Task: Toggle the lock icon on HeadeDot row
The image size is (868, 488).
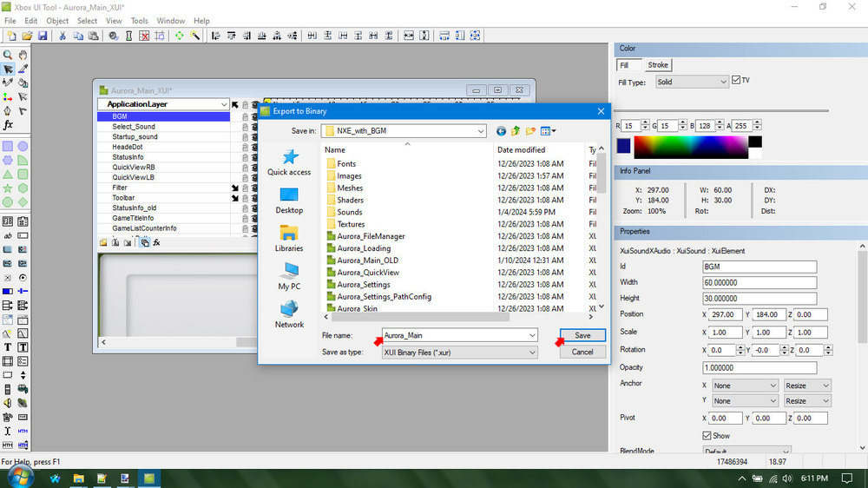Action: (x=245, y=148)
